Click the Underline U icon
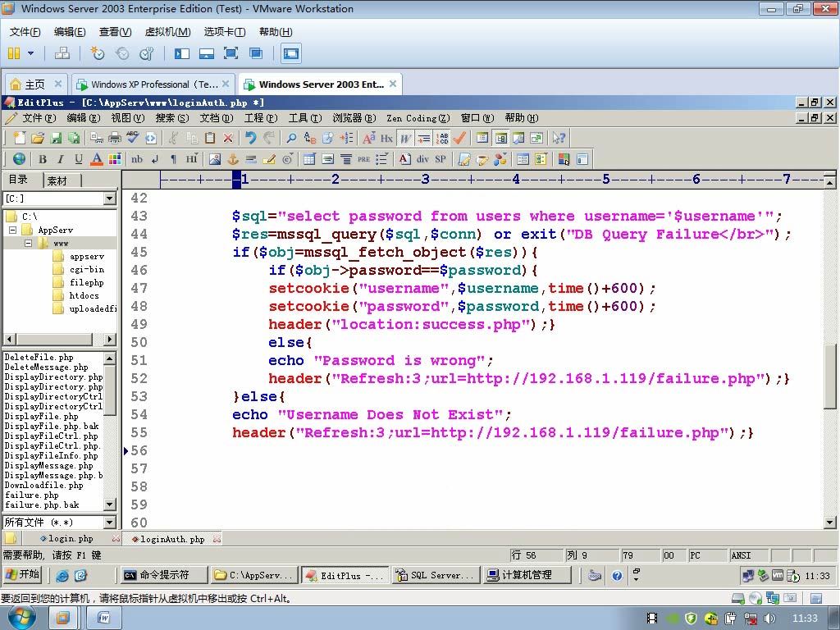 [x=78, y=159]
